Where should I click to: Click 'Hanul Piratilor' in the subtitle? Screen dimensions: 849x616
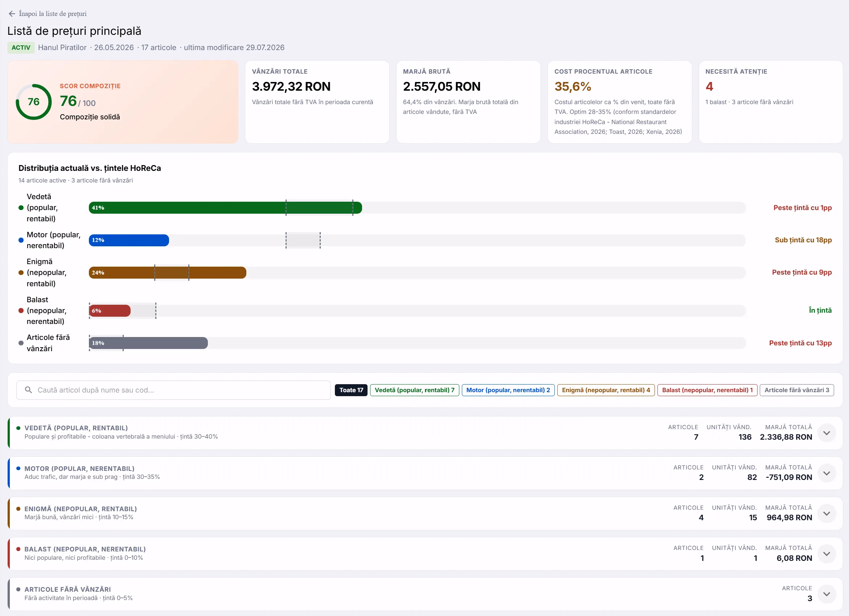pyautogui.click(x=62, y=48)
